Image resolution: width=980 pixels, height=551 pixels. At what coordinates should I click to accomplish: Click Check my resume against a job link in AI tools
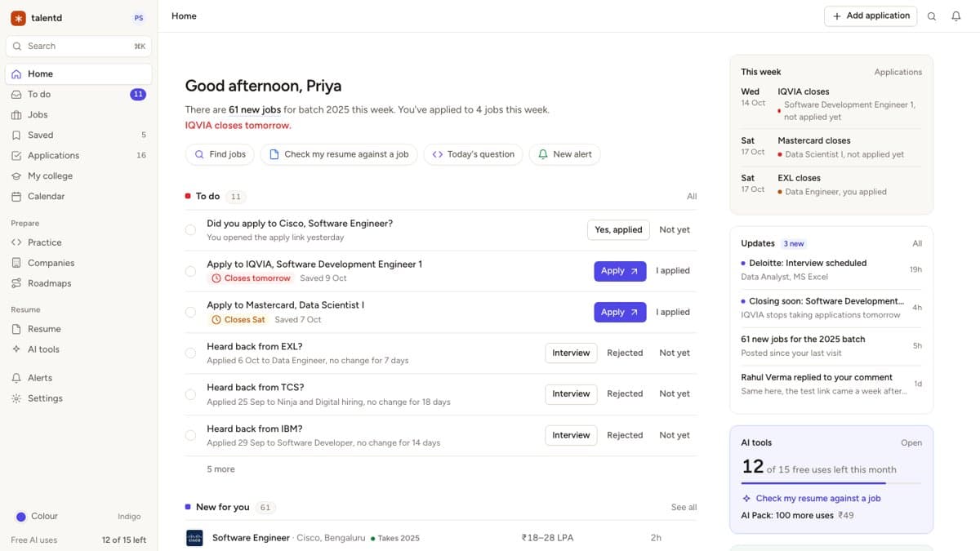[818, 498]
